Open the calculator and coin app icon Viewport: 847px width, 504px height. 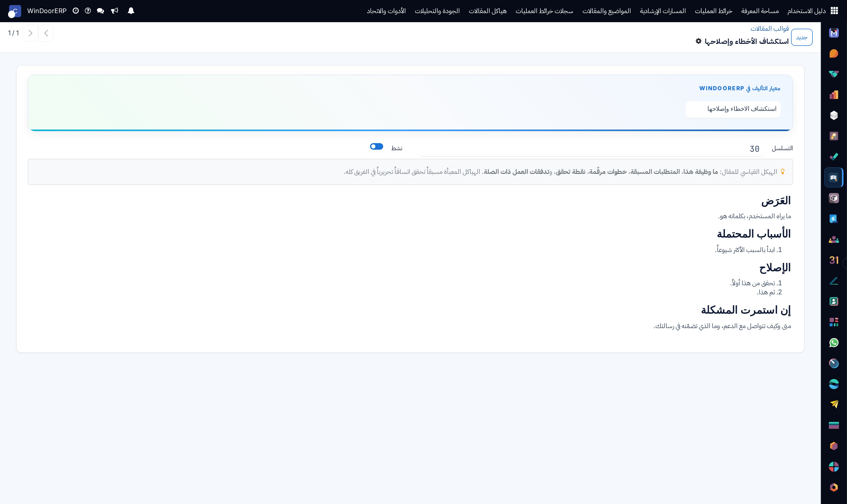click(834, 136)
